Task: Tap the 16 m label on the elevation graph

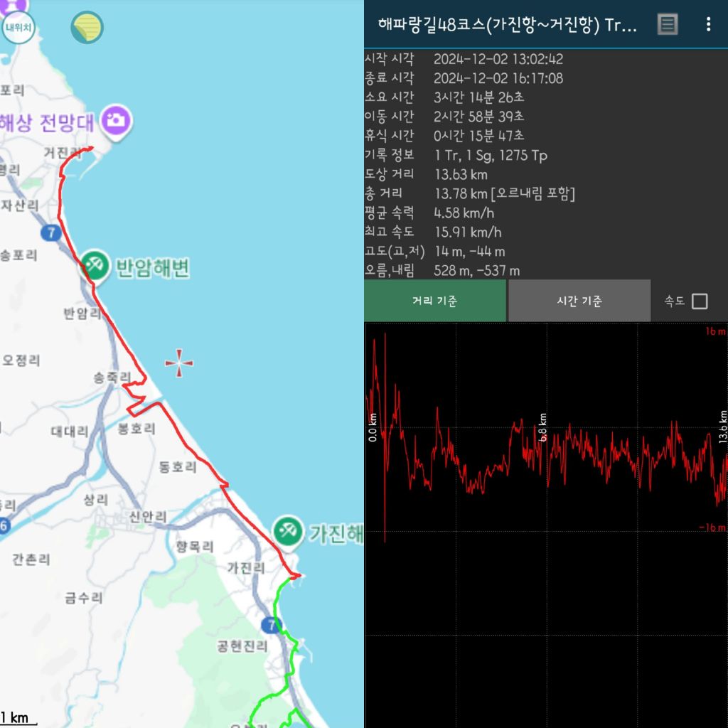Action: coord(716,331)
